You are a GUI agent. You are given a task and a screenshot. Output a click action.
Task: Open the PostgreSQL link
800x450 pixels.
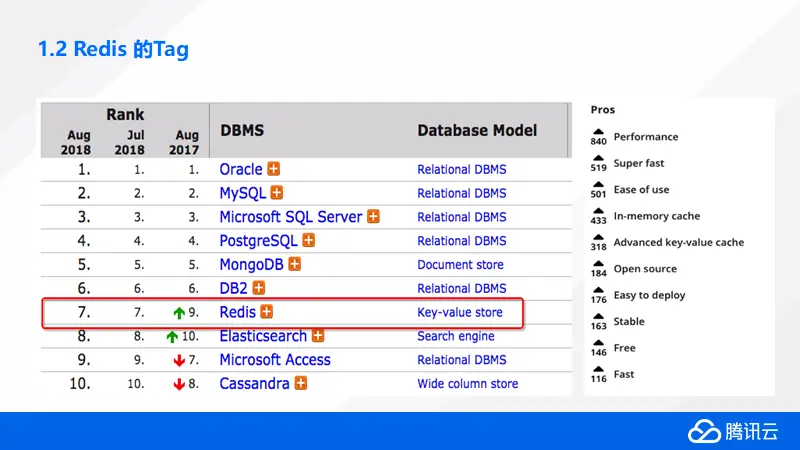coord(258,241)
